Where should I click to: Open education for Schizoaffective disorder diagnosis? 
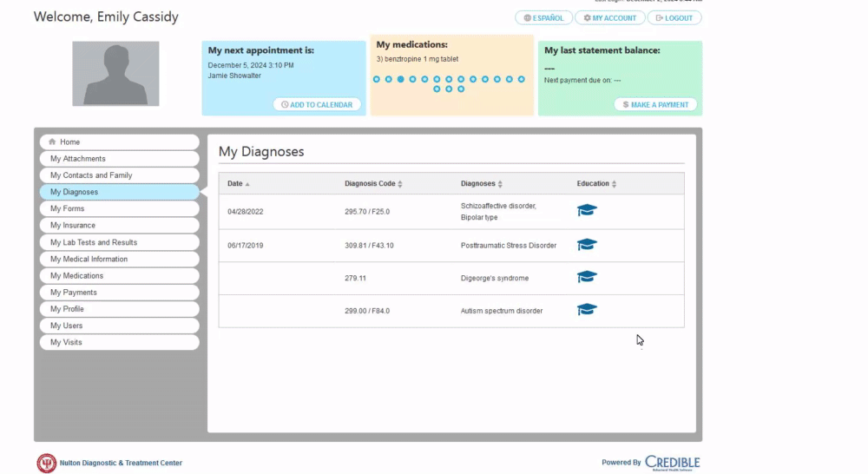[587, 210]
